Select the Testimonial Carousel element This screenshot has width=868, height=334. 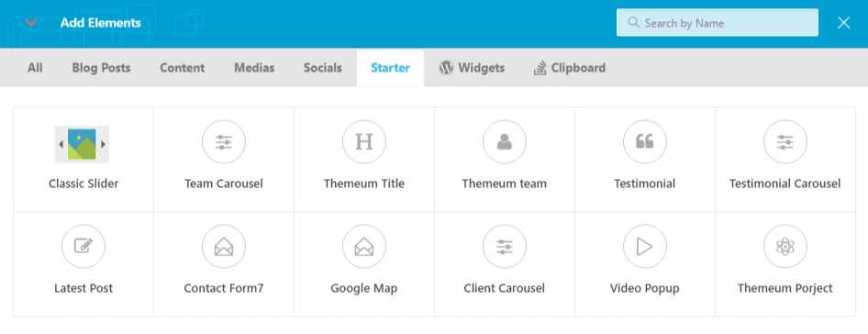(785, 159)
